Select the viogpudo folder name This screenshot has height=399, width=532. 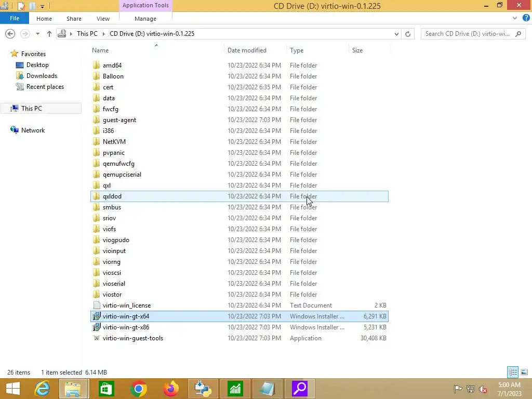point(116,240)
